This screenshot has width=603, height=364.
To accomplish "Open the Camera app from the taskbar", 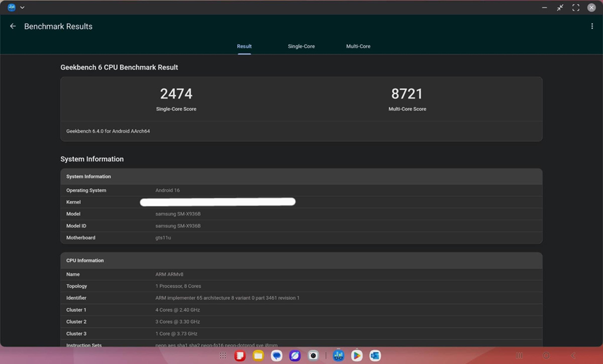I will pos(313,355).
